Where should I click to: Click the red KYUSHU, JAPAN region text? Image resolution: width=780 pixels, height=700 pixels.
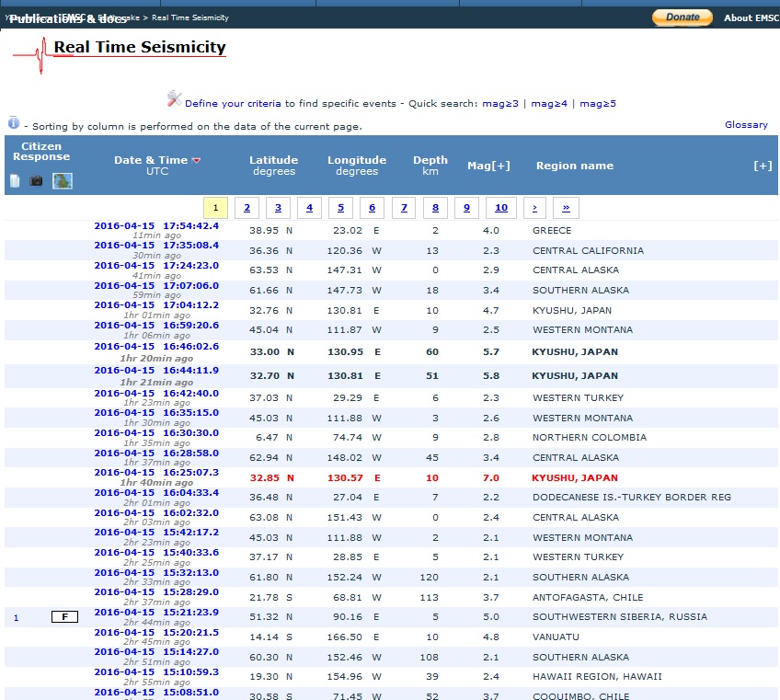575,478
